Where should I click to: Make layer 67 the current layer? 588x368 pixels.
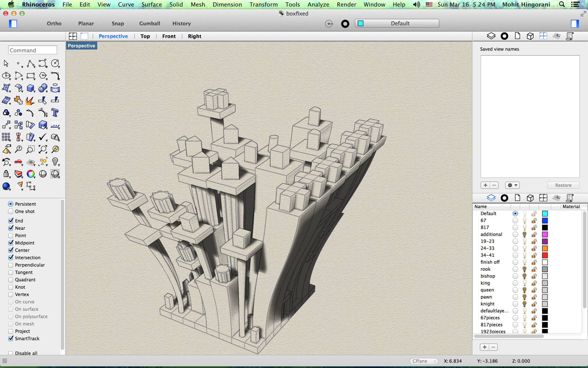(515, 221)
